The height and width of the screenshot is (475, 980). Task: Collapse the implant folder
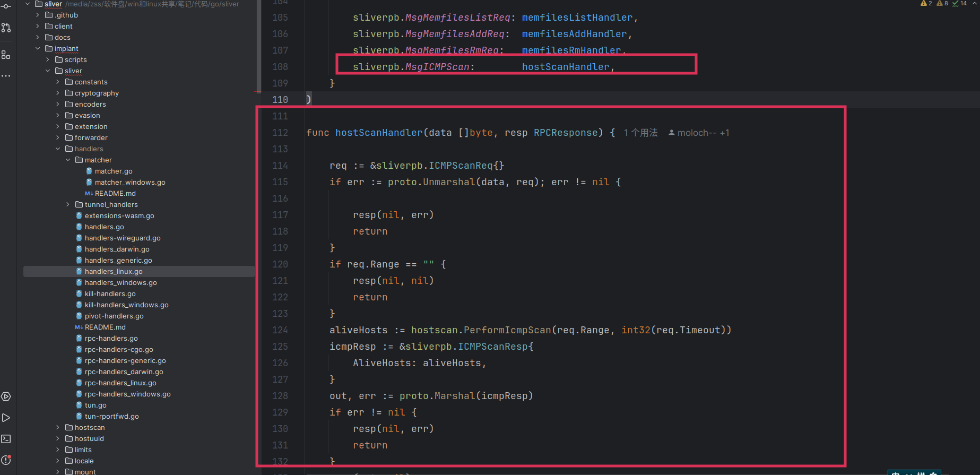click(38, 48)
